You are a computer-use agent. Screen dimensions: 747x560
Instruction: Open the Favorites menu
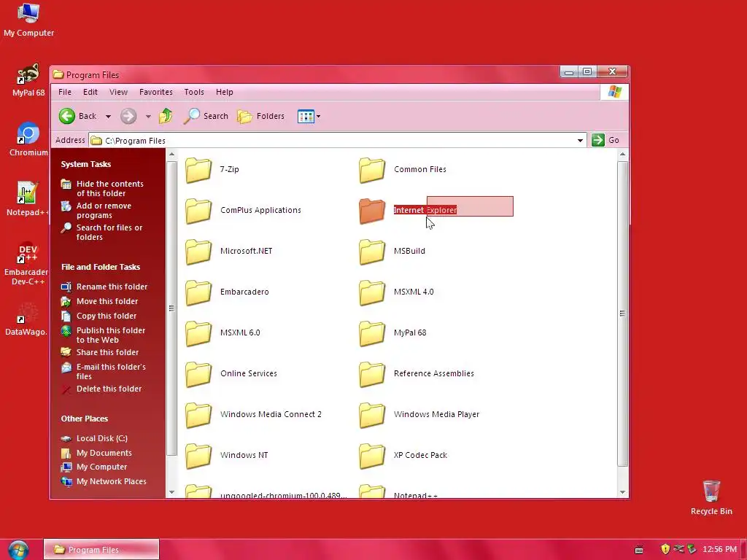(x=156, y=92)
